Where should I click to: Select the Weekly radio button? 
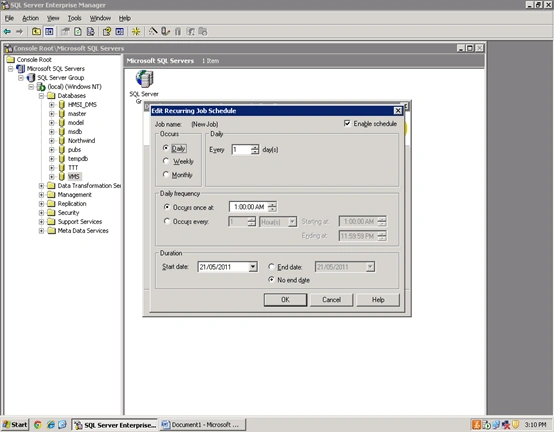pyautogui.click(x=166, y=161)
